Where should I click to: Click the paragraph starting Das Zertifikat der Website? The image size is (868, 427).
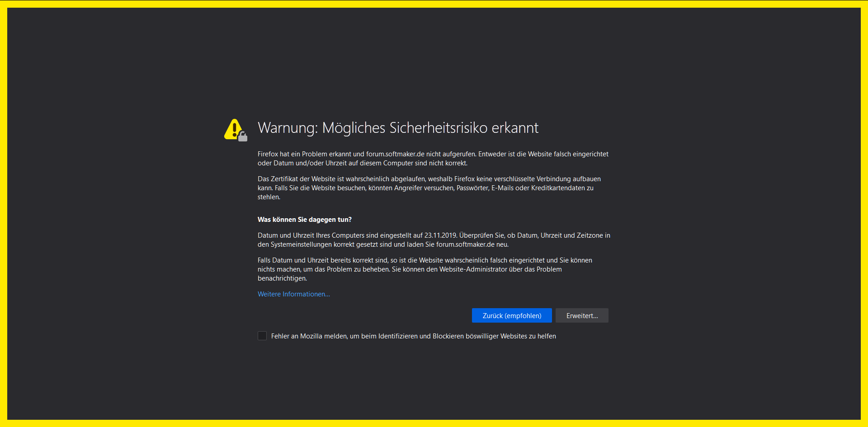pos(429,188)
